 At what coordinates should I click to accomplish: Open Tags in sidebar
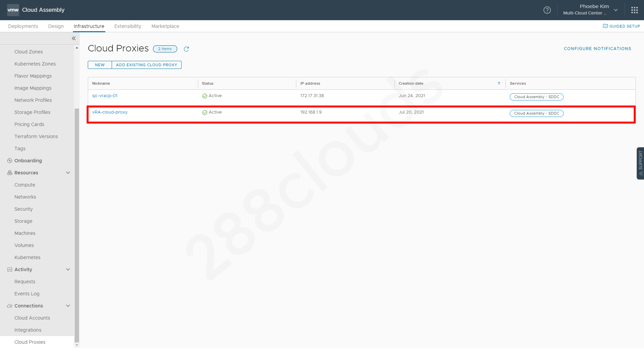[x=20, y=149]
